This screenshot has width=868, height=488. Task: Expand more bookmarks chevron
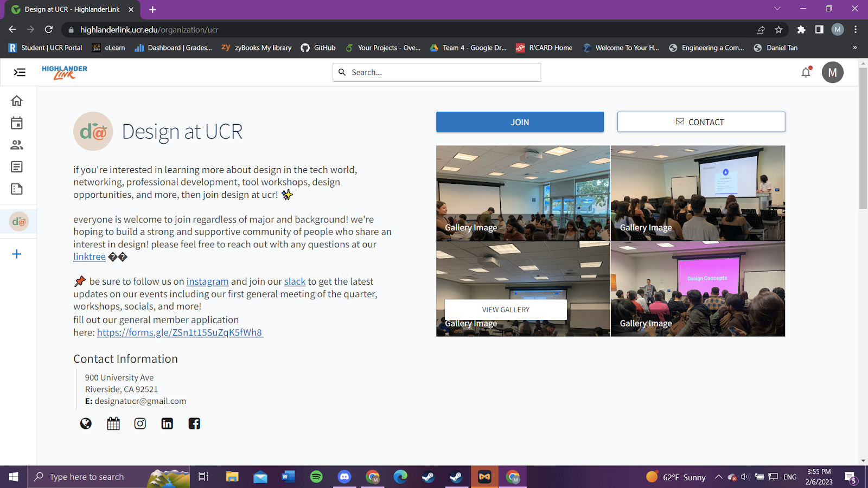(855, 48)
